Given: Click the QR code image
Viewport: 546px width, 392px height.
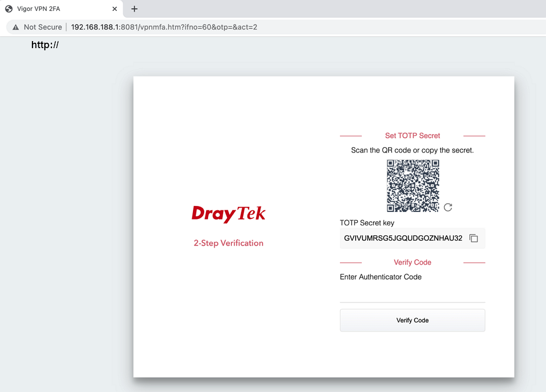Looking at the screenshot, I should click(x=412, y=185).
